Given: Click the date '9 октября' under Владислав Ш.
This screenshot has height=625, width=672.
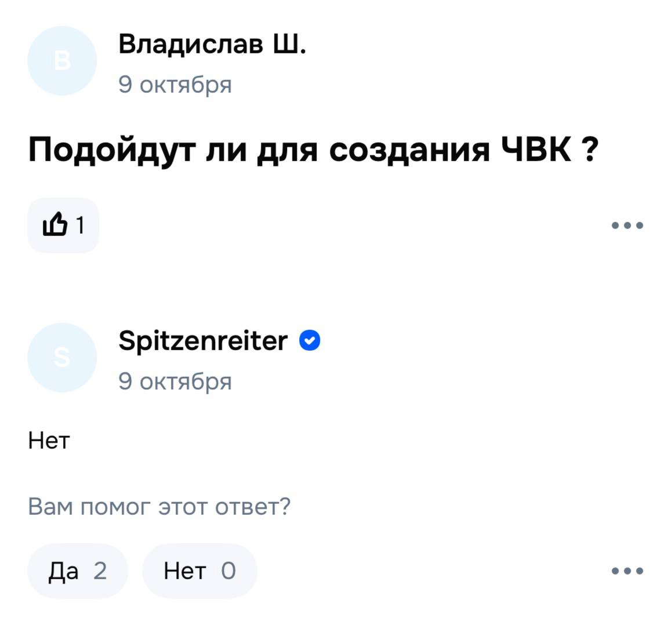Looking at the screenshot, I should point(175,84).
